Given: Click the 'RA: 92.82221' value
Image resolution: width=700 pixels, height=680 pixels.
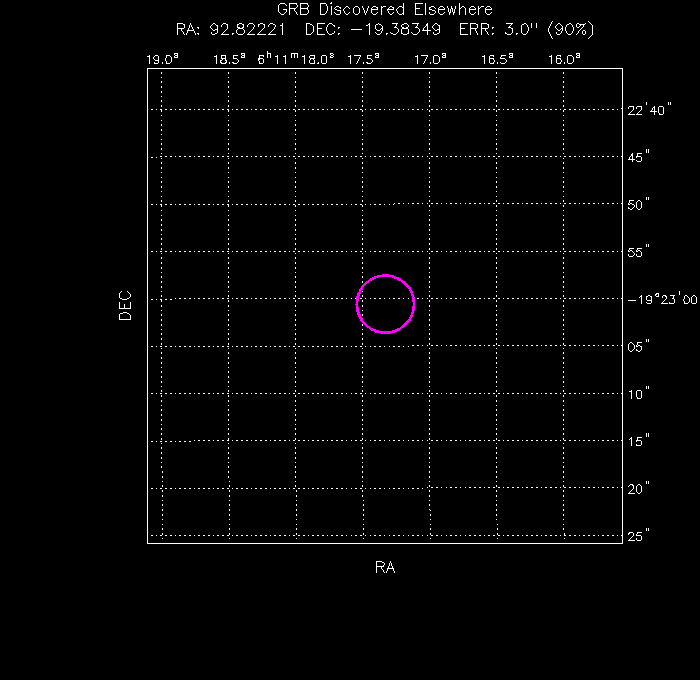Looking at the screenshot, I should [x=230, y=29].
